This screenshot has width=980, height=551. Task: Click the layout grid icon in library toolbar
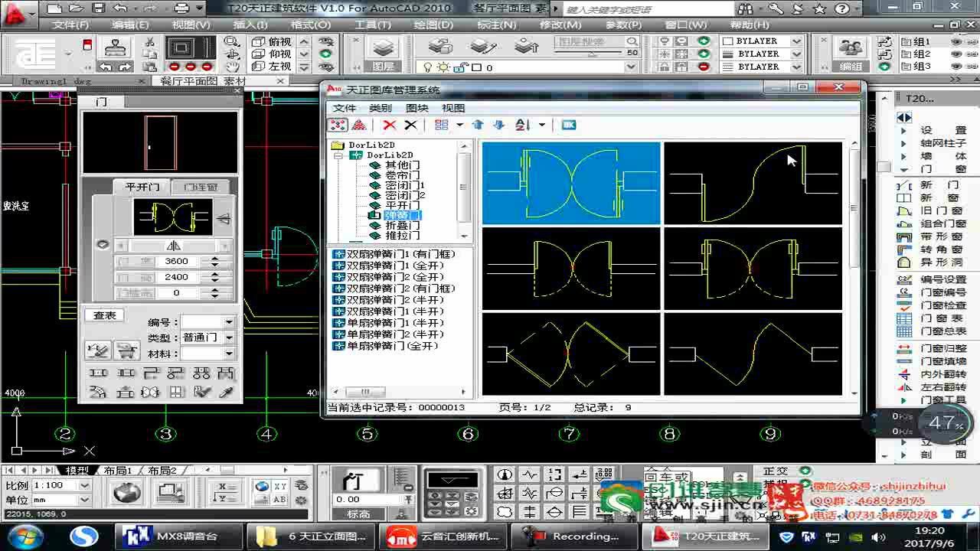coord(442,125)
